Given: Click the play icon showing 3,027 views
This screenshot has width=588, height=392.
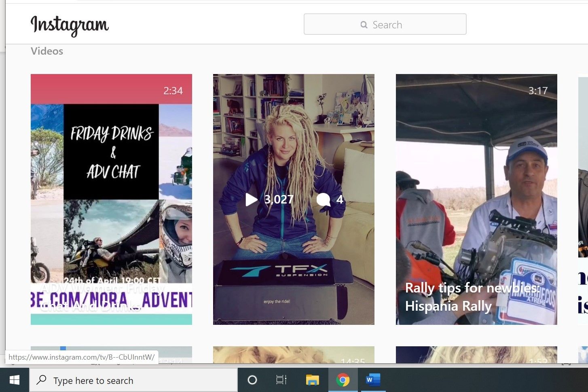Looking at the screenshot, I should tap(252, 199).
